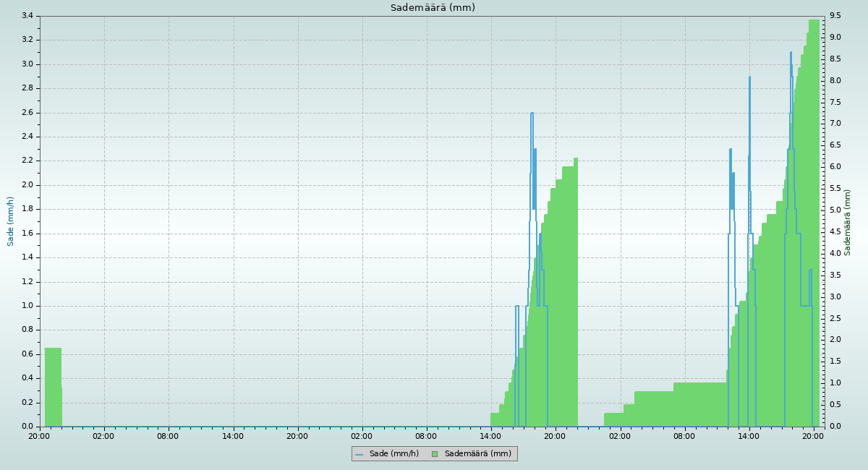Viewport: 868px width, 470px height.
Task: Click the green Sademäärä legend swatch
Action: (435, 454)
